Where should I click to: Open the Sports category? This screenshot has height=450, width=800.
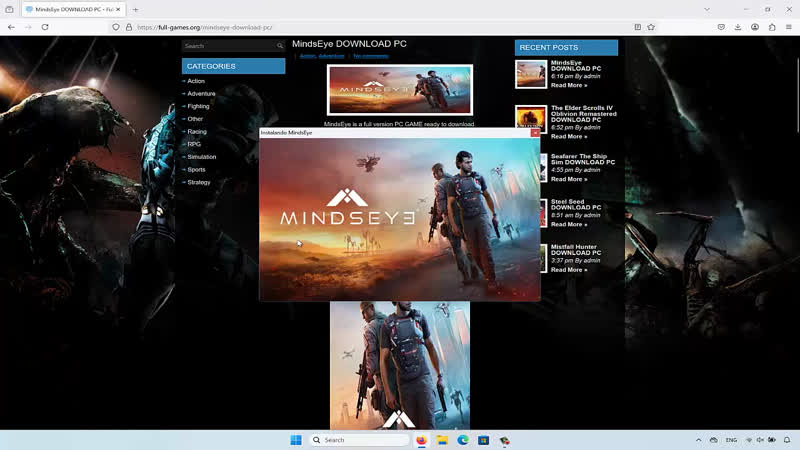click(x=196, y=169)
